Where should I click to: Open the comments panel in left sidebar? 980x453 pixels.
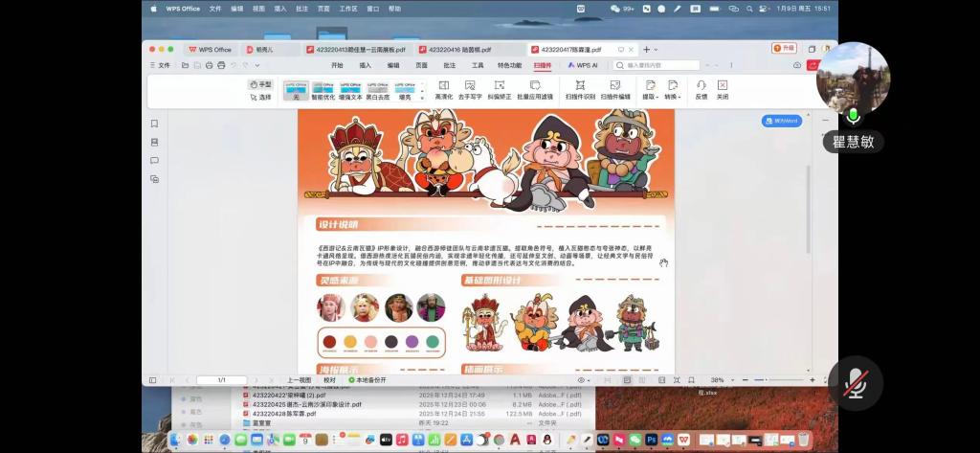click(154, 160)
